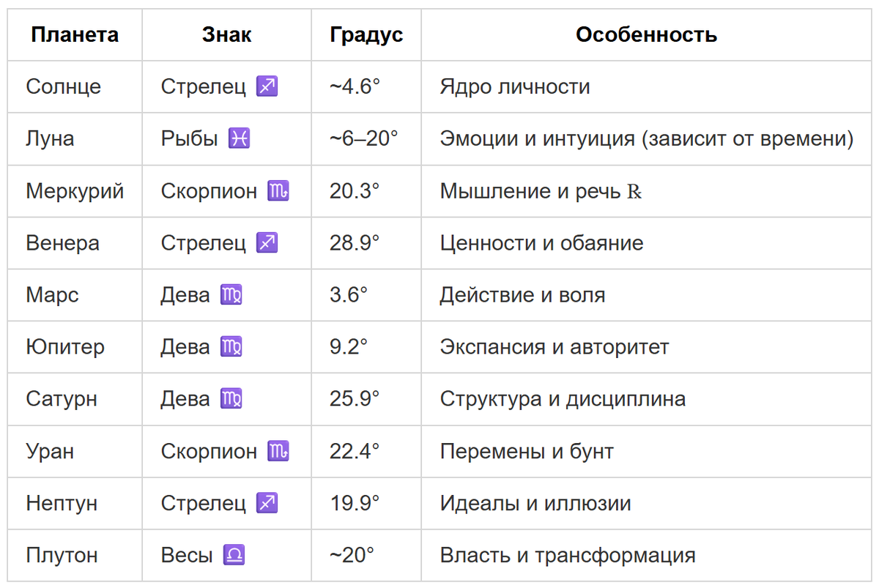Click the Scorpio symbol in the Уран row
Viewport: 879px width, 588px height.
click(278, 451)
